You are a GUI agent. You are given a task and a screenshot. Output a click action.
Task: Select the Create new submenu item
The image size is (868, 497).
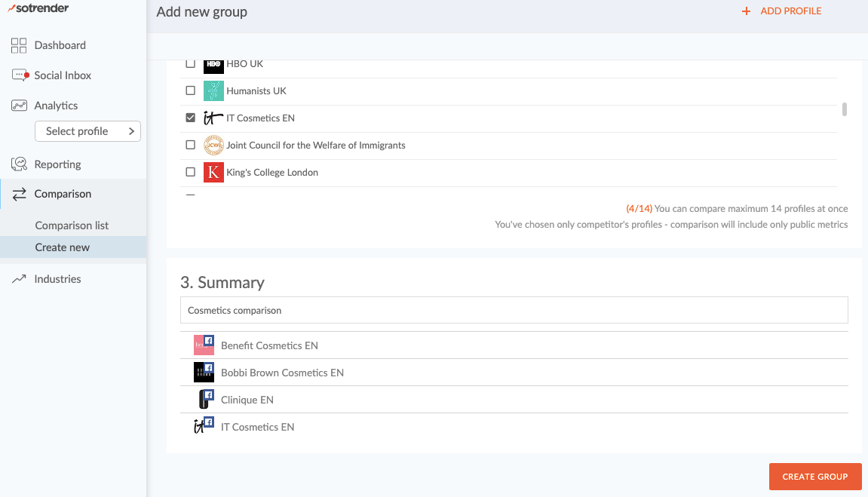pyautogui.click(x=63, y=247)
